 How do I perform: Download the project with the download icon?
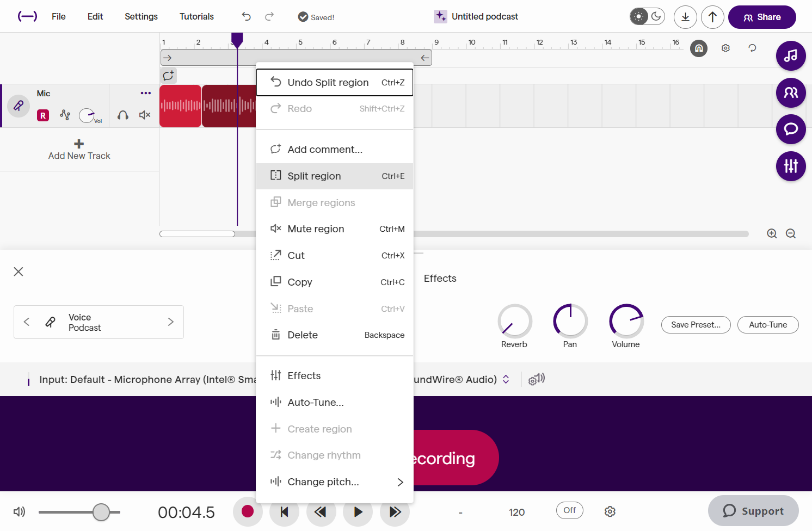[685, 17]
